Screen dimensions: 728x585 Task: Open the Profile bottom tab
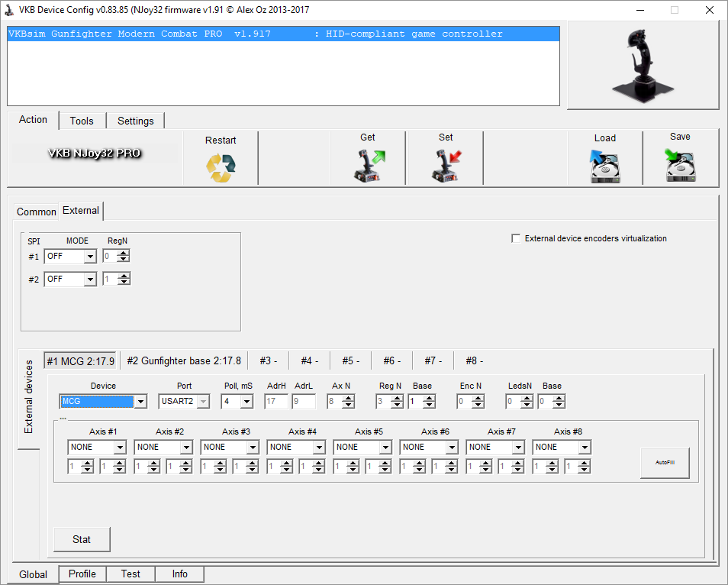82,574
